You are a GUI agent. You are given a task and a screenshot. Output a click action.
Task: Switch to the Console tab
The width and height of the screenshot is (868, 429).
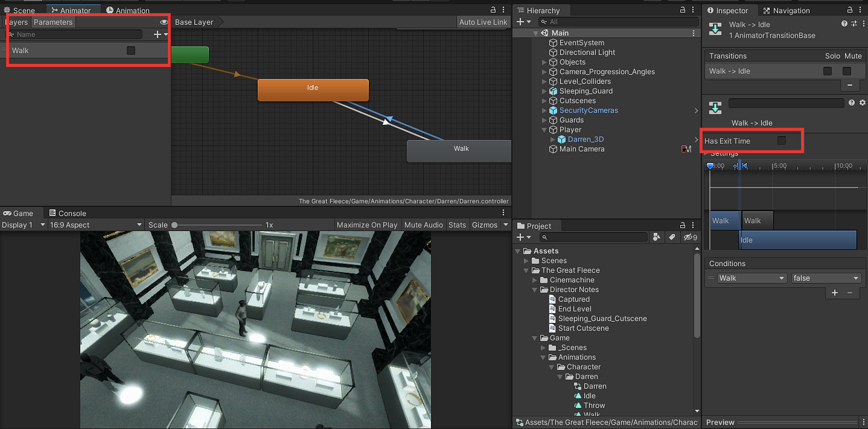click(x=68, y=213)
